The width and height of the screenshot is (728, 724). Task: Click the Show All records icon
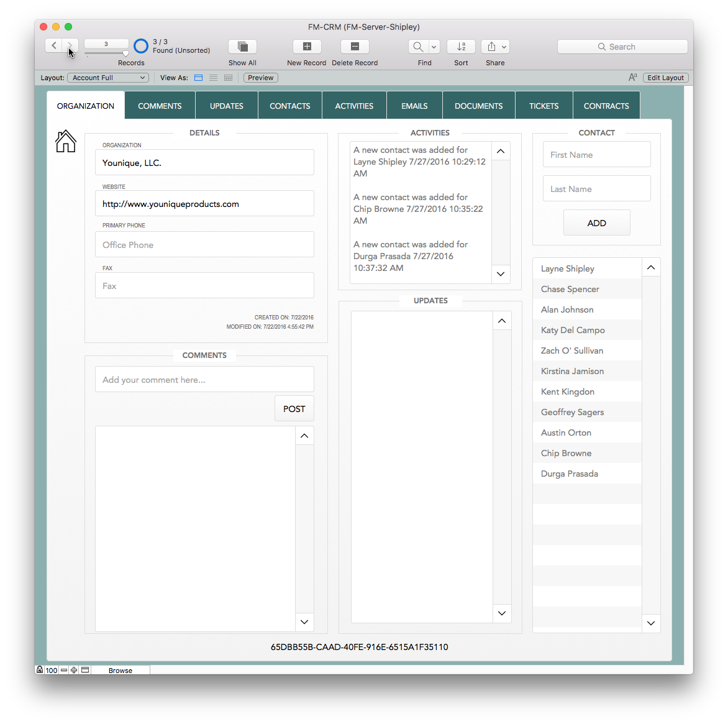[x=242, y=47]
